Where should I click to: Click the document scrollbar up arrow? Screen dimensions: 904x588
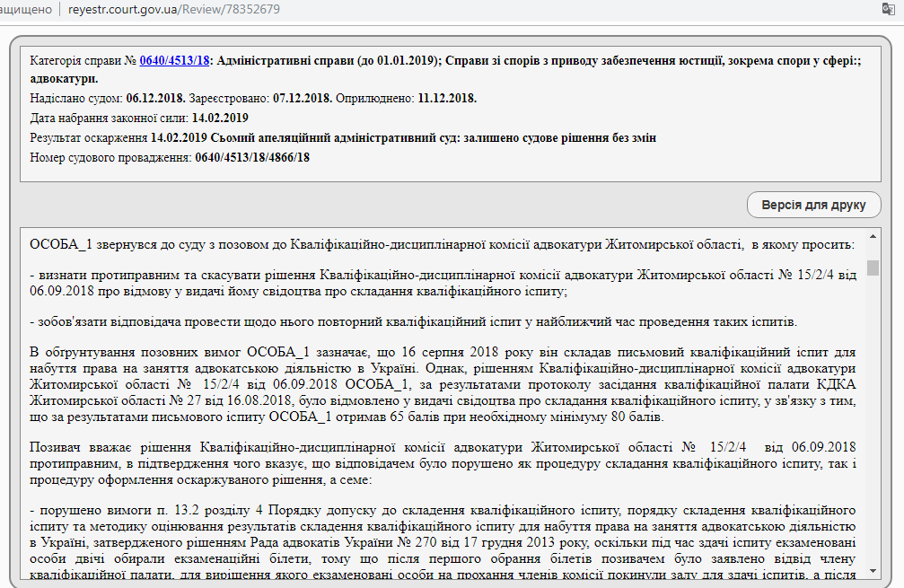pos(873,236)
